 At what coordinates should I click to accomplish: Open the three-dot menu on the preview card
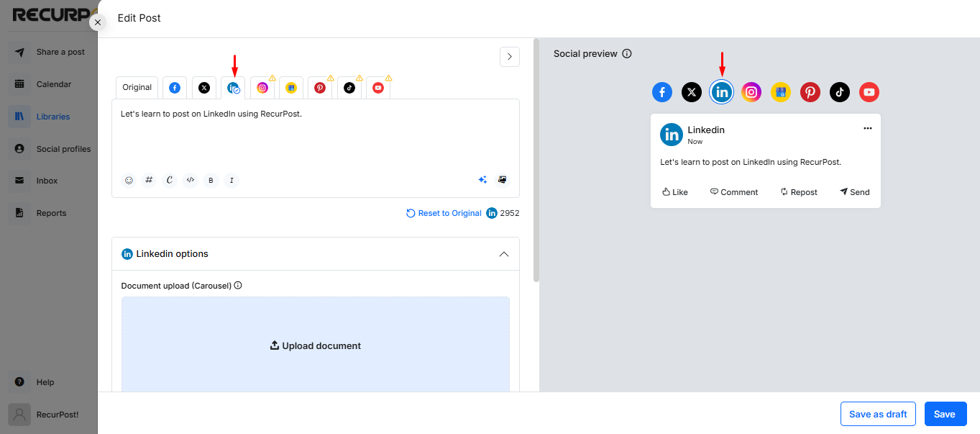(867, 128)
